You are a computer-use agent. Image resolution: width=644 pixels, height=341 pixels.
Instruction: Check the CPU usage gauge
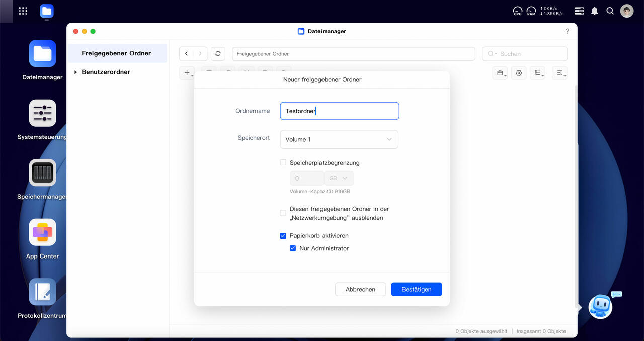point(518,11)
